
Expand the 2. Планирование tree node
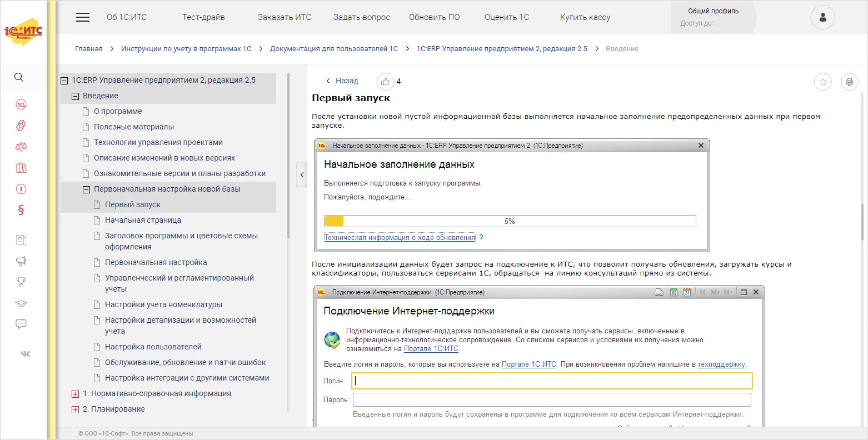click(x=76, y=409)
